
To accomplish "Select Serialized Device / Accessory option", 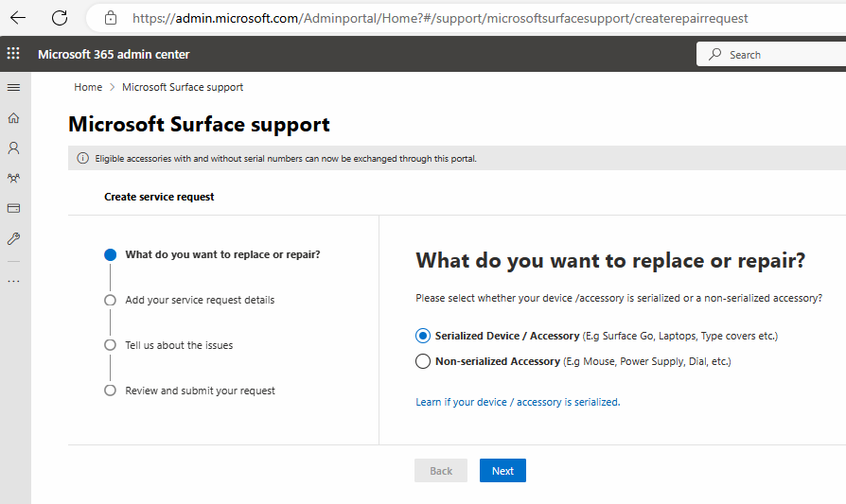I will (423, 336).
